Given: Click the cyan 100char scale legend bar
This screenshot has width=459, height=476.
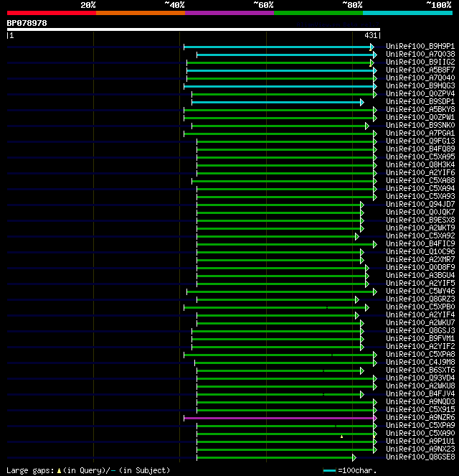Looking at the screenshot, I should [x=329, y=471].
